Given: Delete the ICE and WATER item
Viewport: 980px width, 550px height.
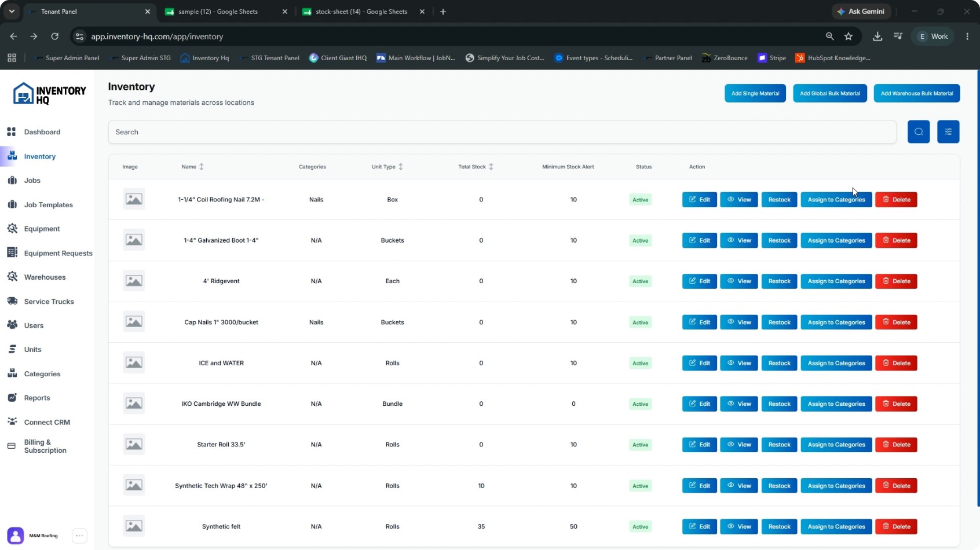Looking at the screenshot, I should coord(896,363).
